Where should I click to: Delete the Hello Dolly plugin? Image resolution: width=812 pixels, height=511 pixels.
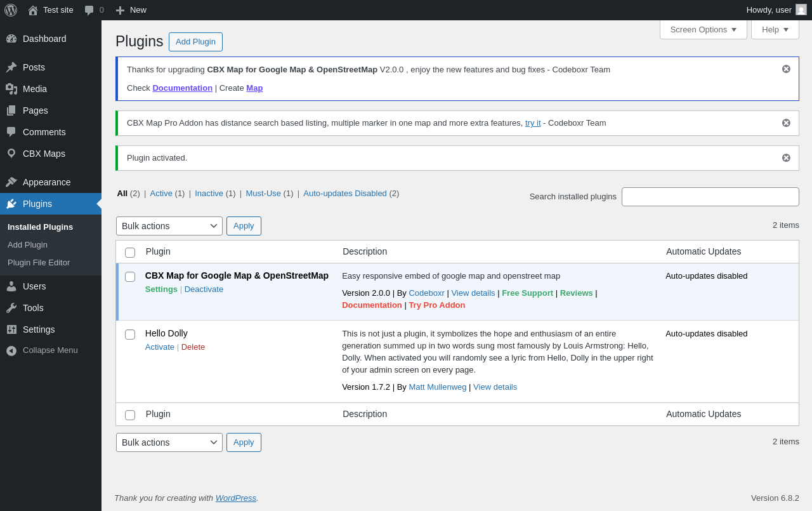pos(193,347)
